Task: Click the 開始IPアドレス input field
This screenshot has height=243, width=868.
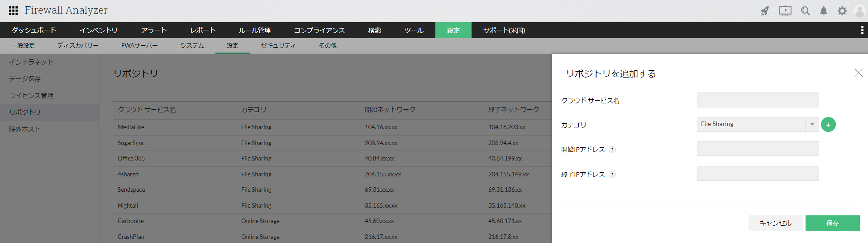Action: [x=758, y=149]
